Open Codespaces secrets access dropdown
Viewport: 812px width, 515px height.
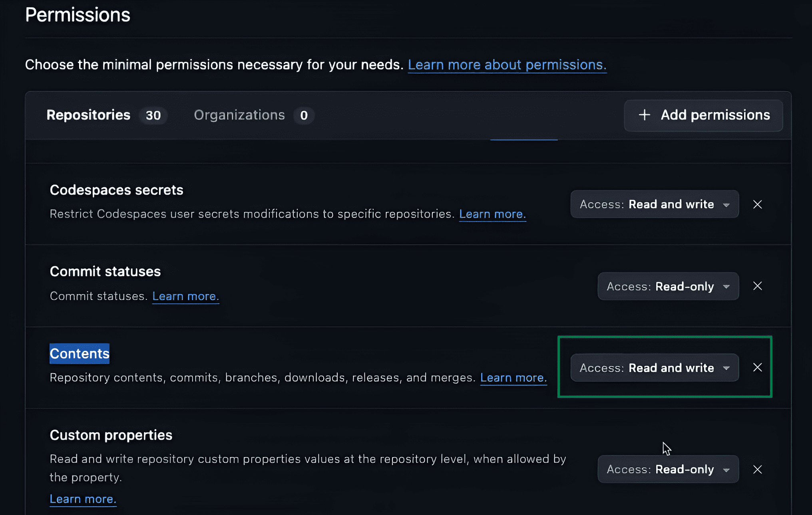[x=654, y=204]
